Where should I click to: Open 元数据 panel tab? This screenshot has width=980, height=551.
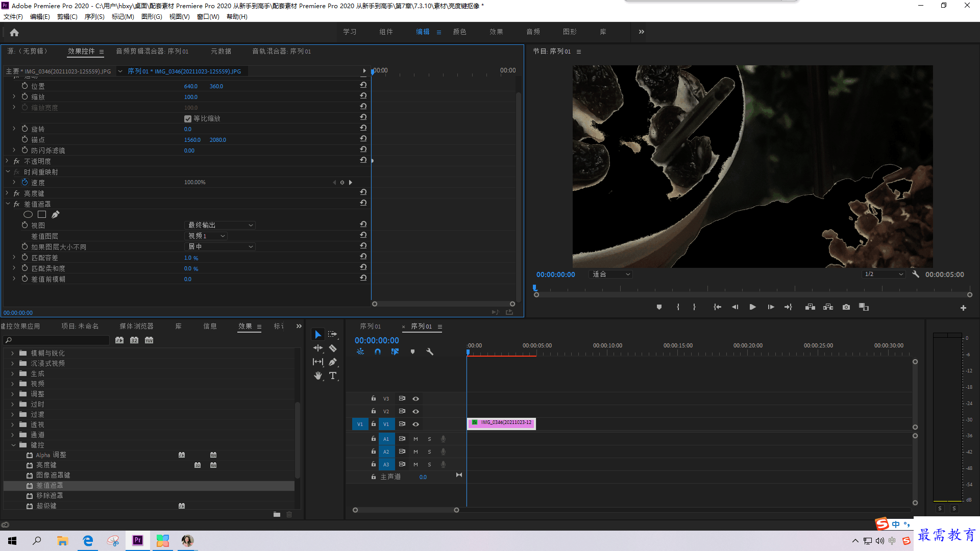(x=221, y=51)
